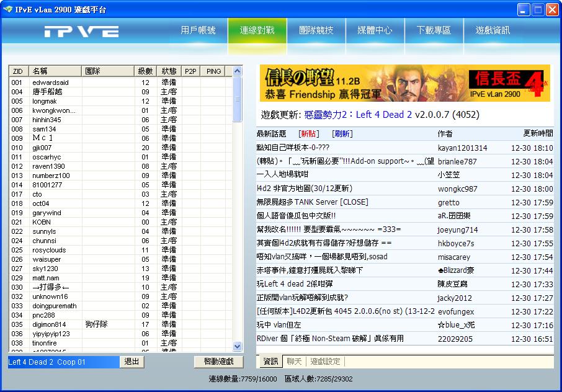Image resolution: width=562 pixels, height=392 pixels.
Task: Click the 退出 button to leave room
Action: pyautogui.click(x=132, y=362)
